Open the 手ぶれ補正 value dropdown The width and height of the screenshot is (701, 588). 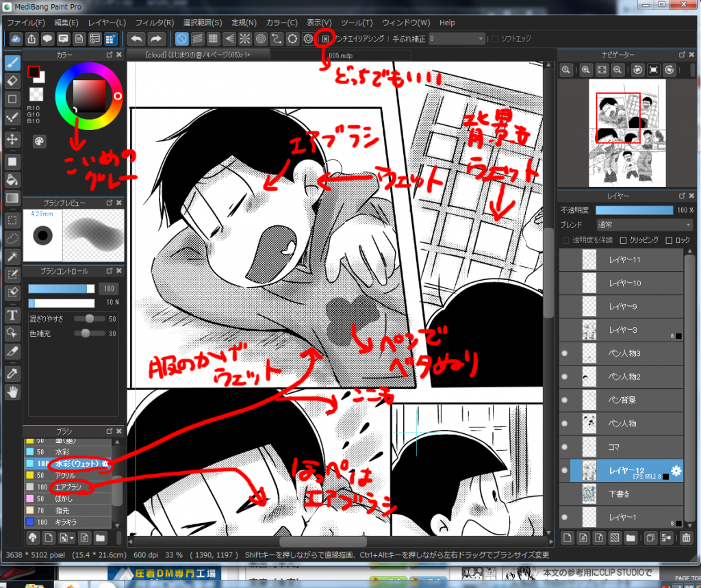[457, 39]
